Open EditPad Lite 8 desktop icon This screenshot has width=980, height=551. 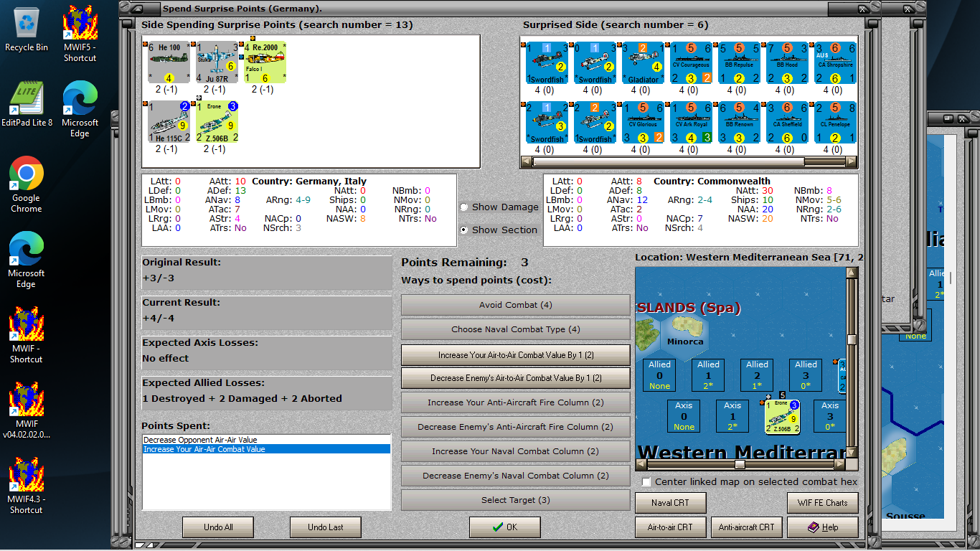(x=27, y=104)
